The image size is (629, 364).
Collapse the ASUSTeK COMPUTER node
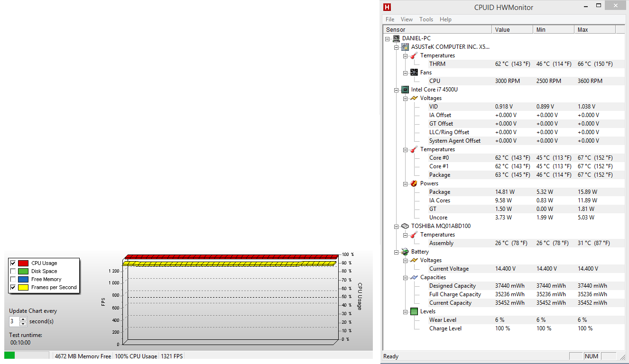(x=397, y=47)
